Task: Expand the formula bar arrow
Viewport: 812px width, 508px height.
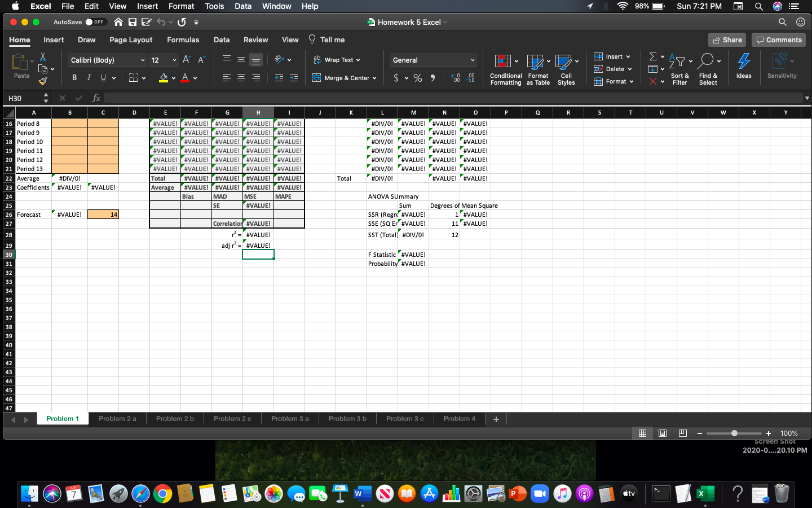Action: click(807, 98)
